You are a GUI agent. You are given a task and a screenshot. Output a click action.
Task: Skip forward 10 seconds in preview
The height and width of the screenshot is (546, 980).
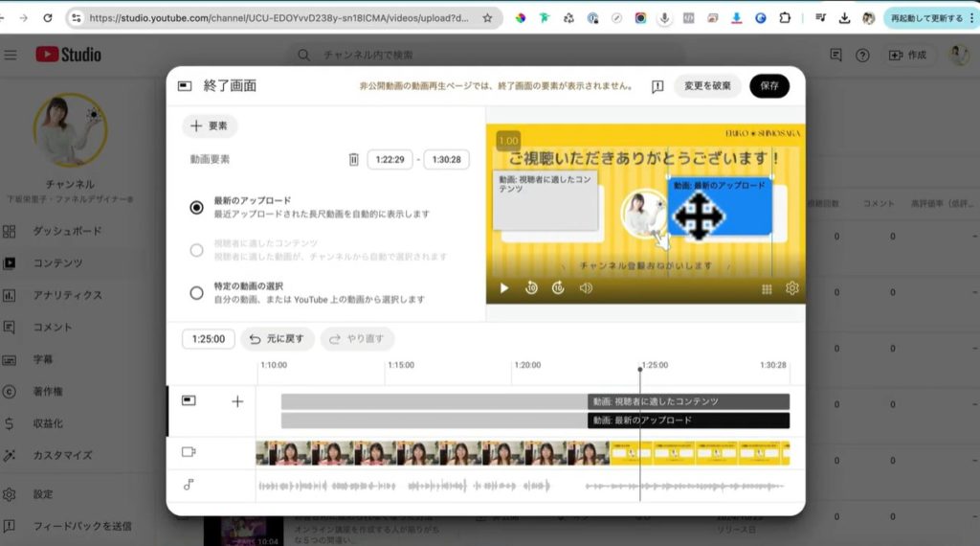558,287
